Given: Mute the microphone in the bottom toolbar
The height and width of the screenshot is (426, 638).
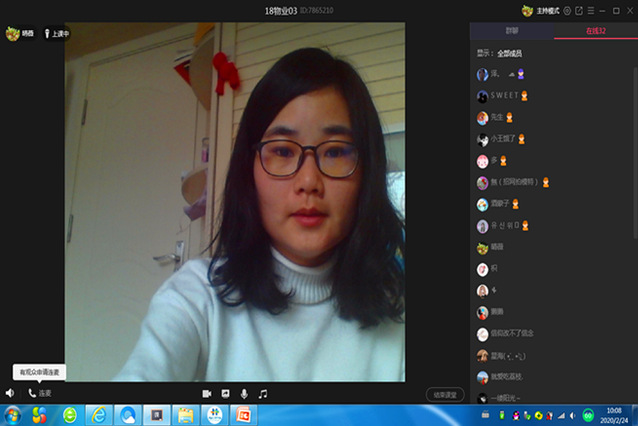Looking at the screenshot, I should 244,394.
